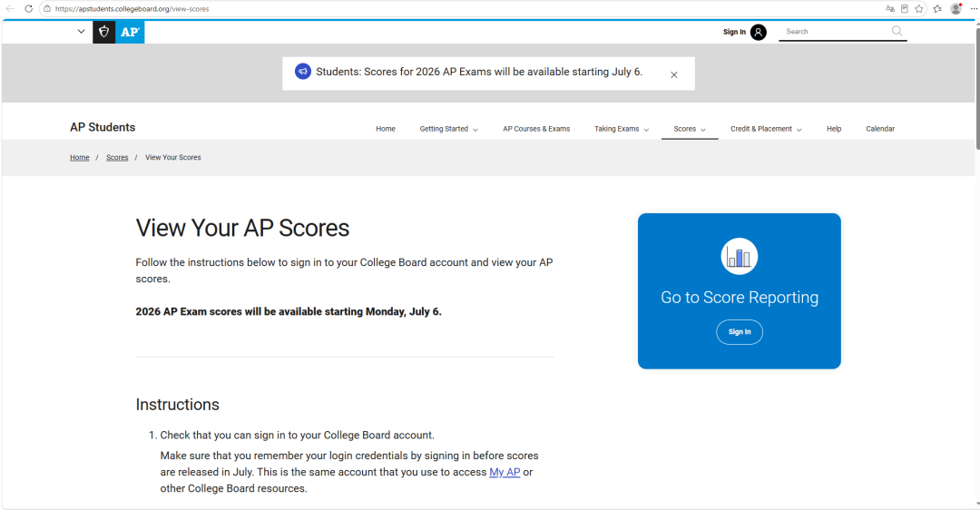Click the bold July 6 availability sentence
The image size is (980, 510).
[289, 311]
